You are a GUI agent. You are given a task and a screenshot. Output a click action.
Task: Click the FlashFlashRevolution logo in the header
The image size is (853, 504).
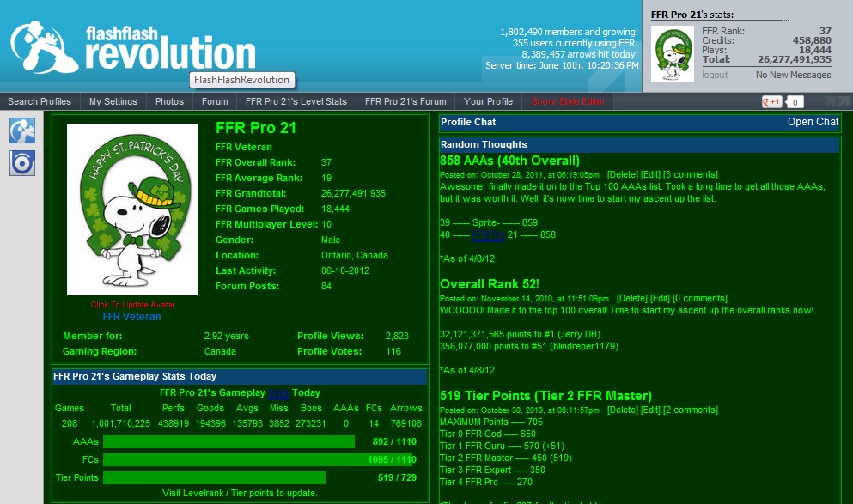pyautogui.click(x=133, y=47)
